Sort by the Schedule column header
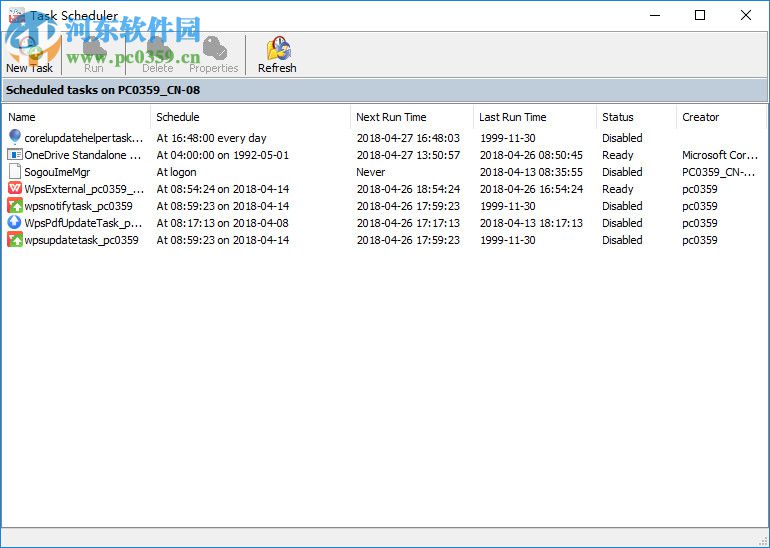Image resolution: width=770 pixels, height=548 pixels. (178, 117)
